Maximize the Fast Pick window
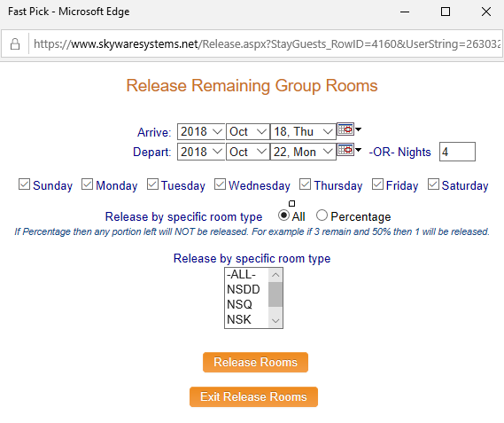 [x=446, y=12]
